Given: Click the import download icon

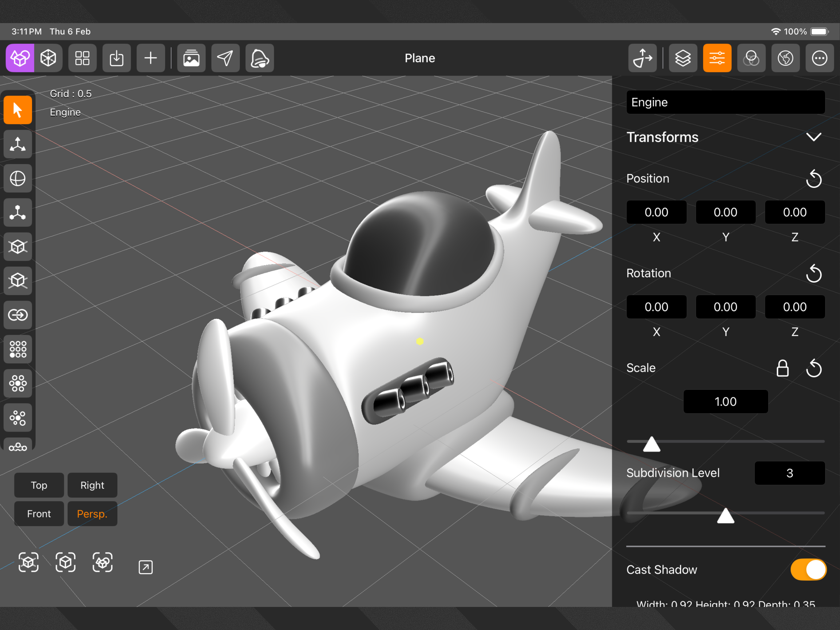Looking at the screenshot, I should [x=117, y=58].
